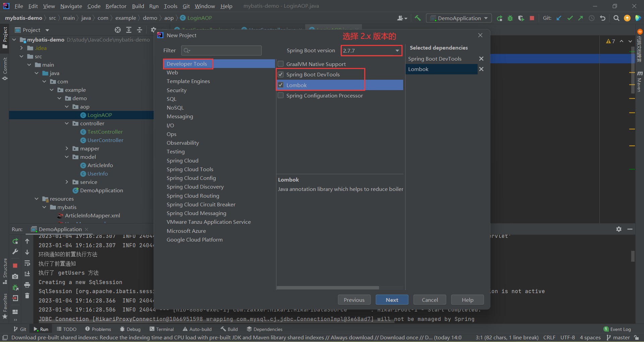Select ArticleInfoMapper.xml in project tree
The height and width of the screenshot is (342, 644).
93,215
